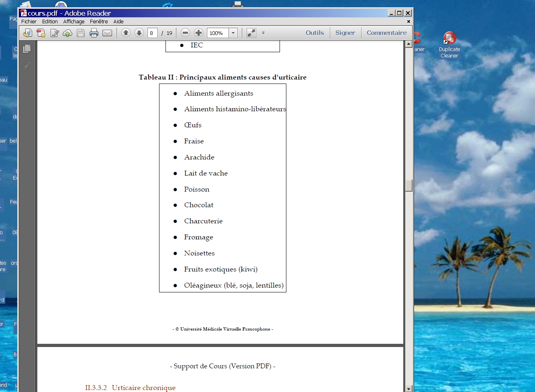Click the text 'Aliments allergisants'
The width and height of the screenshot is (535, 392).
[x=219, y=93]
